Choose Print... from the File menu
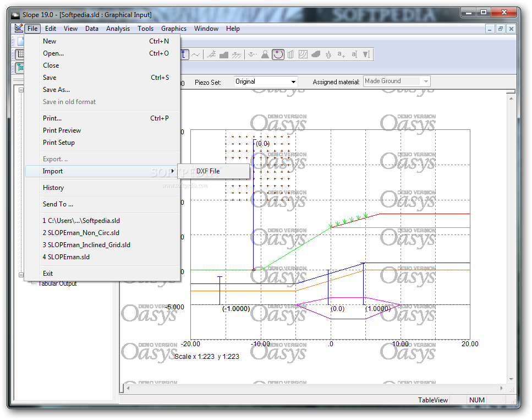The width and height of the screenshot is (532, 420). [102, 118]
